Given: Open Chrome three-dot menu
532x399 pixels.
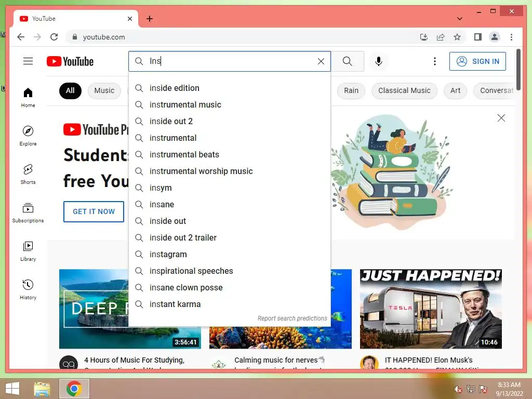Looking at the screenshot, I should point(511,37).
